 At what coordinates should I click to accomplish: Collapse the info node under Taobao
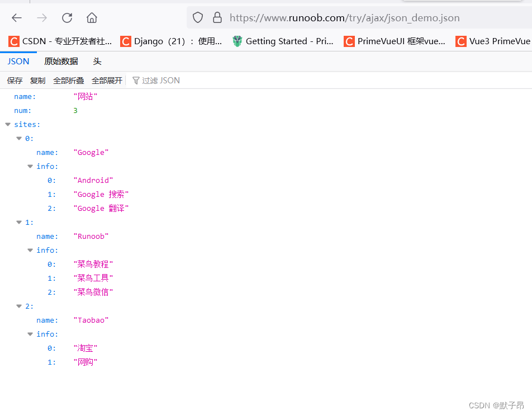30,334
